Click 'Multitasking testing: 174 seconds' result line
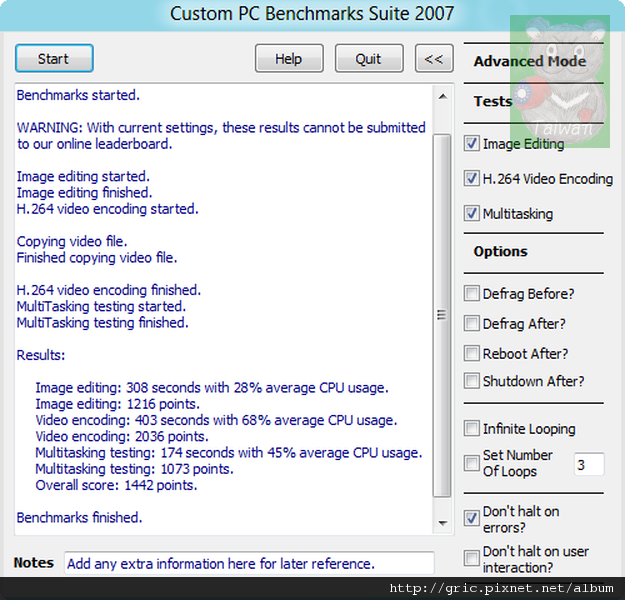This screenshot has width=625, height=600. (229, 452)
